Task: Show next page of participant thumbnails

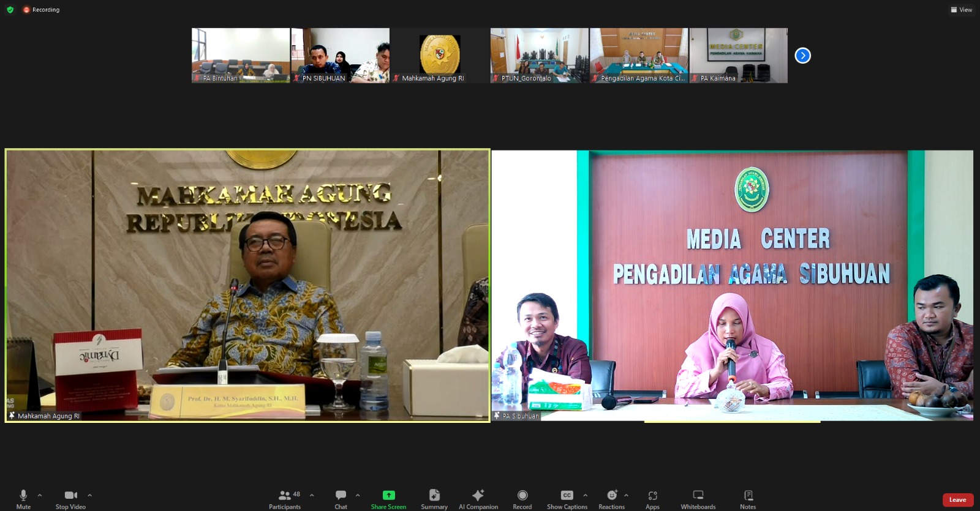Action: [802, 56]
